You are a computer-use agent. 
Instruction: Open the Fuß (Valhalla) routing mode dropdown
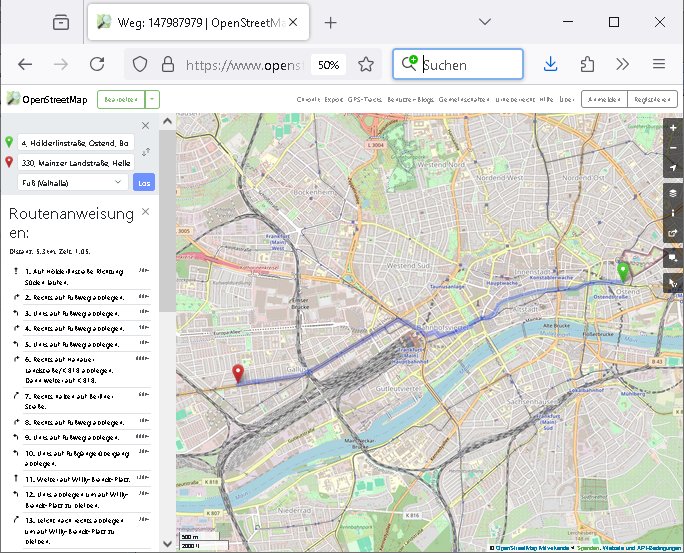click(x=72, y=182)
